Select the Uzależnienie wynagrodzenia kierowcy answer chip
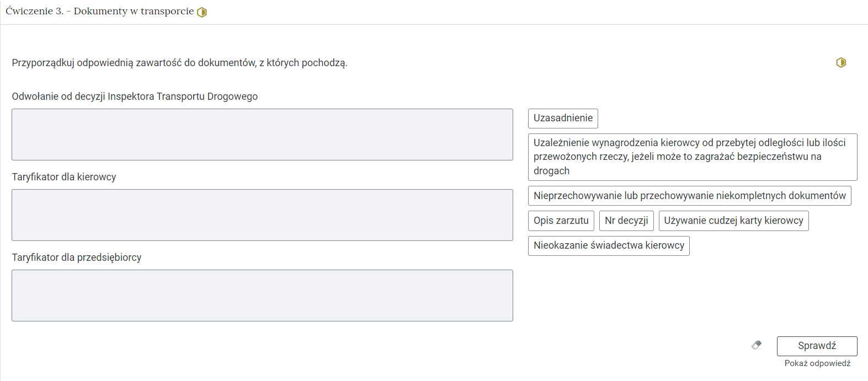868x381 pixels. pos(692,157)
